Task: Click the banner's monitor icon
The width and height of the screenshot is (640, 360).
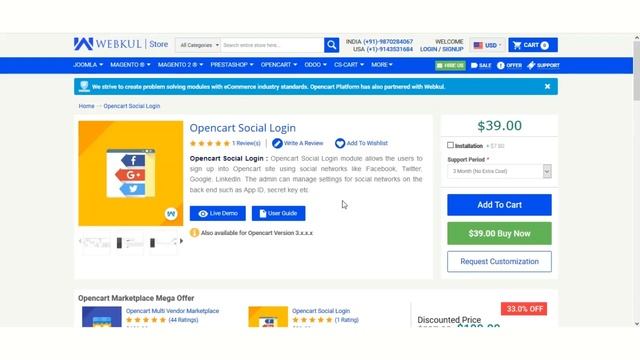Action: coord(84,86)
